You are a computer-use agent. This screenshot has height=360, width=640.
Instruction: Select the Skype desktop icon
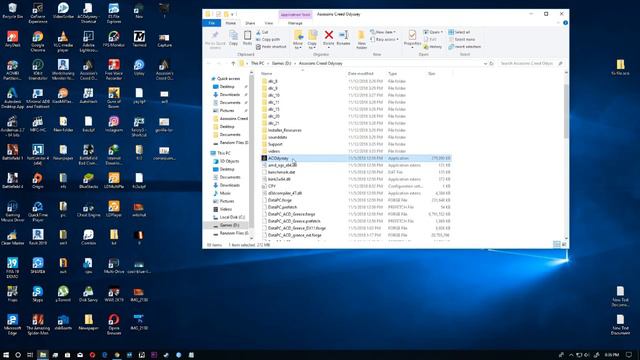click(x=38, y=293)
